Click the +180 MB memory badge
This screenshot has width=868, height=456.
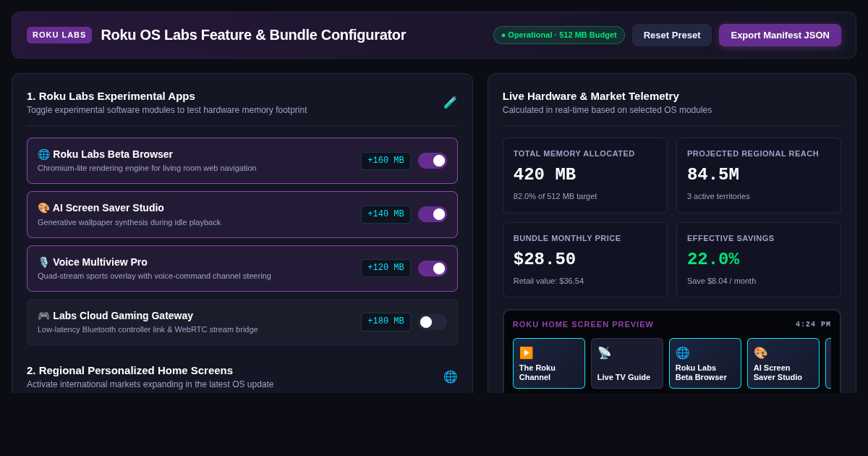[386, 322]
